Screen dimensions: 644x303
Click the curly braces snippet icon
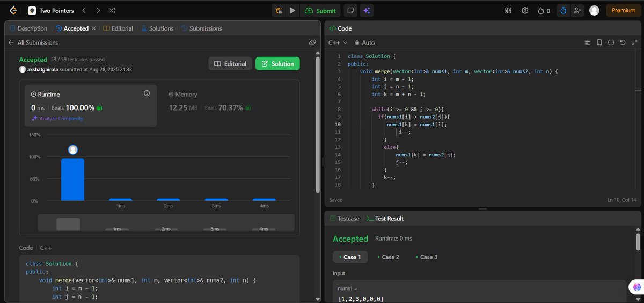611,42
